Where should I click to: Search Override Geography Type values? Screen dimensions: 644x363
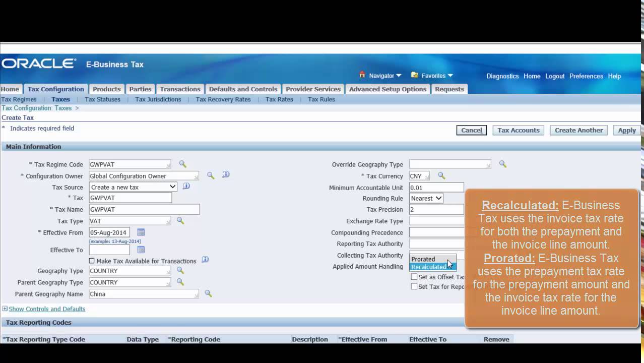502,164
